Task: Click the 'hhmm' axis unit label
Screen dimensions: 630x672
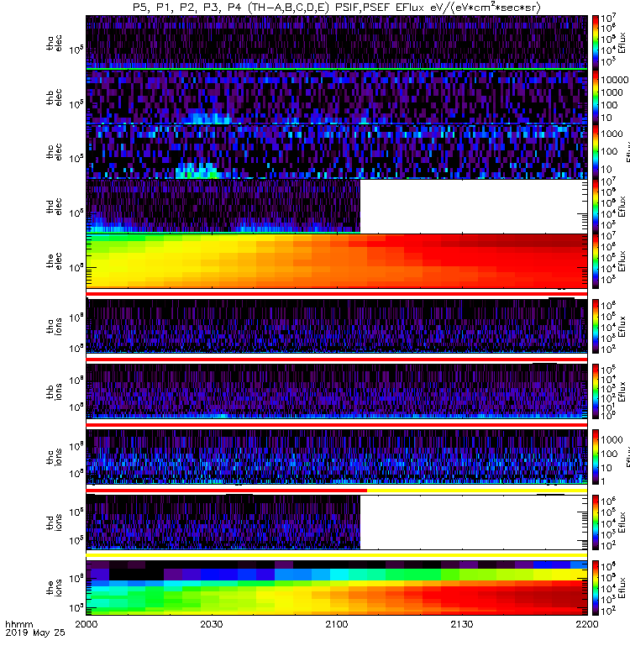Action: pyautogui.click(x=18, y=624)
